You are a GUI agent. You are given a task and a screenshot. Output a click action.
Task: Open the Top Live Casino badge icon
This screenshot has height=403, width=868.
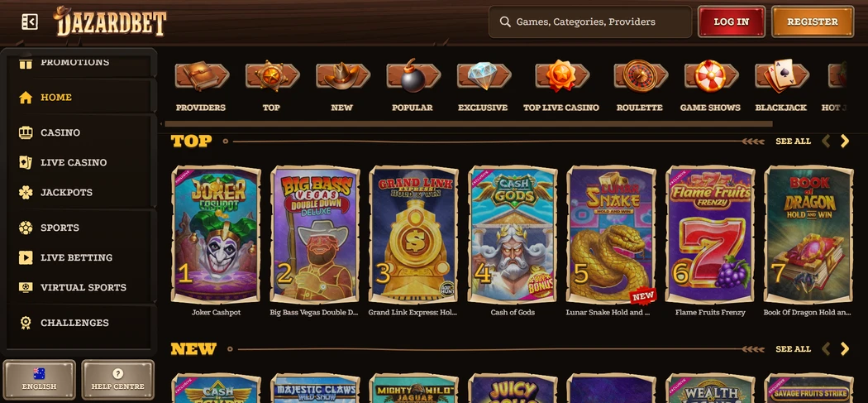coord(562,76)
